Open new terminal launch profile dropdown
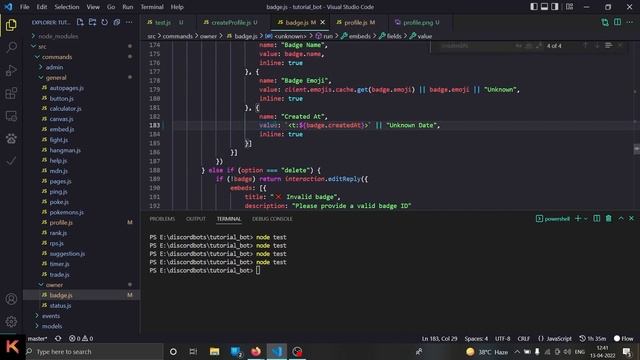The width and height of the screenshot is (640, 360). pyautogui.click(x=586, y=219)
